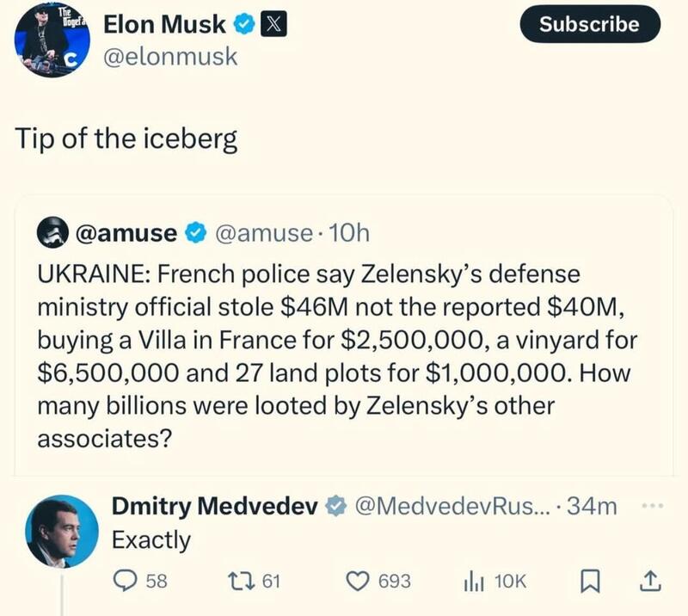The width and height of the screenshot is (688, 616).
Task: Click Elon Musk's blue verified badge
Action: 245,25
